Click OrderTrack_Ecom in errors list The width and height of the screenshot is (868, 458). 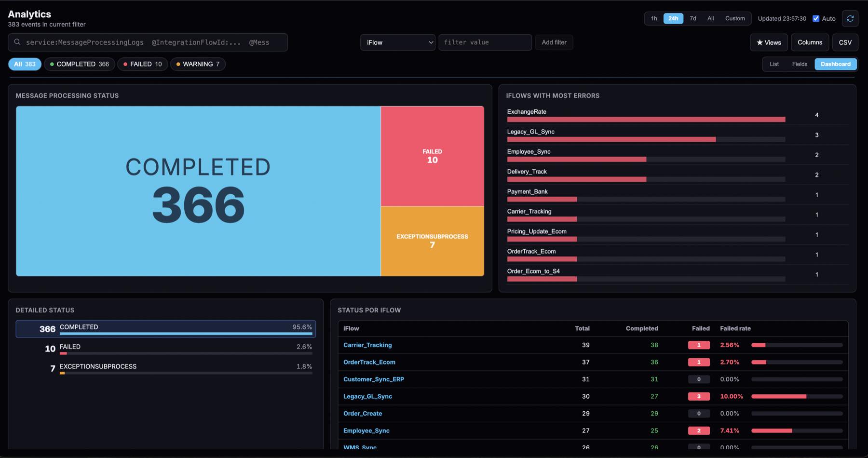(x=531, y=251)
